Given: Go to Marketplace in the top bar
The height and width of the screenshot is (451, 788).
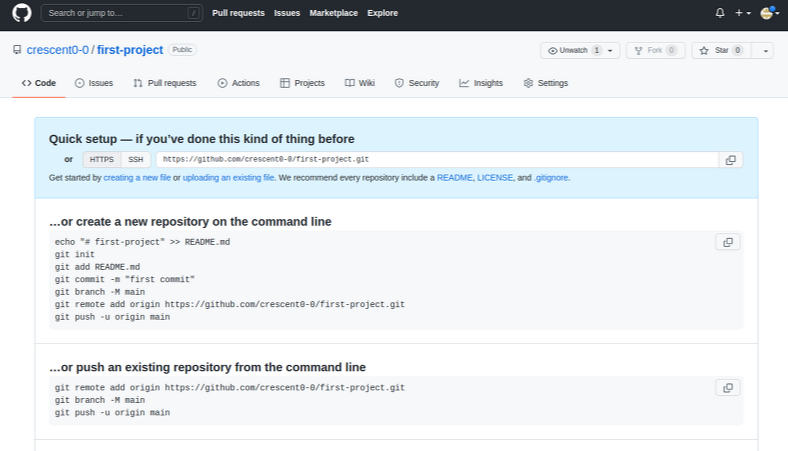Looking at the screenshot, I should click(334, 13).
